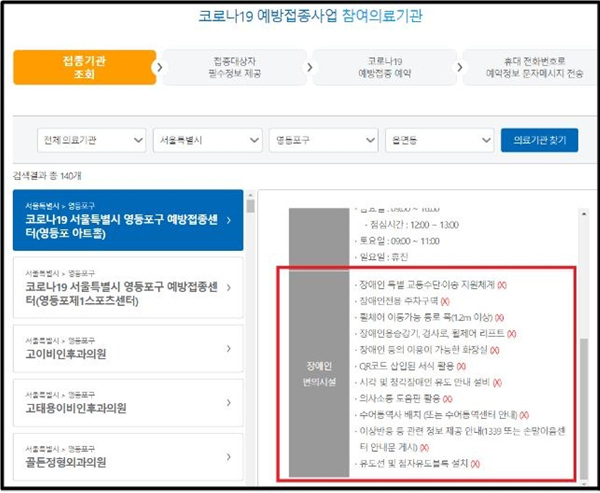This screenshot has height=493, width=600.
Task: Select the 접종기관 조회 step tab
Action: (x=85, y=67)
